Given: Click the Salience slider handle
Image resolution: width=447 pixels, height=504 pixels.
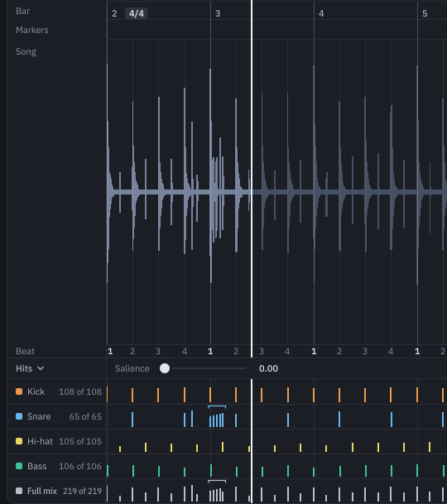Looking at the screenshot, I should point(165,368).
